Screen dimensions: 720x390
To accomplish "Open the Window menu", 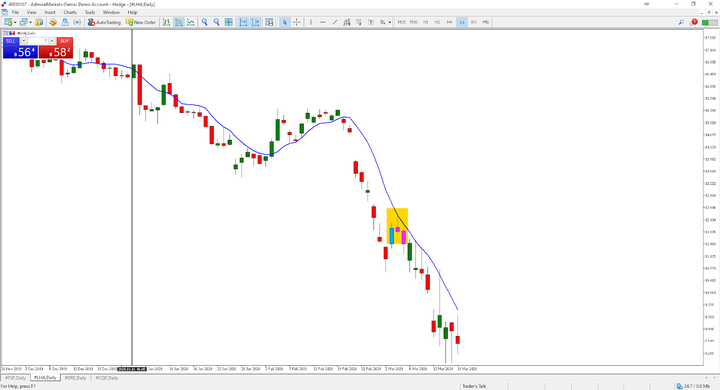I will click(x=111, y=12).
